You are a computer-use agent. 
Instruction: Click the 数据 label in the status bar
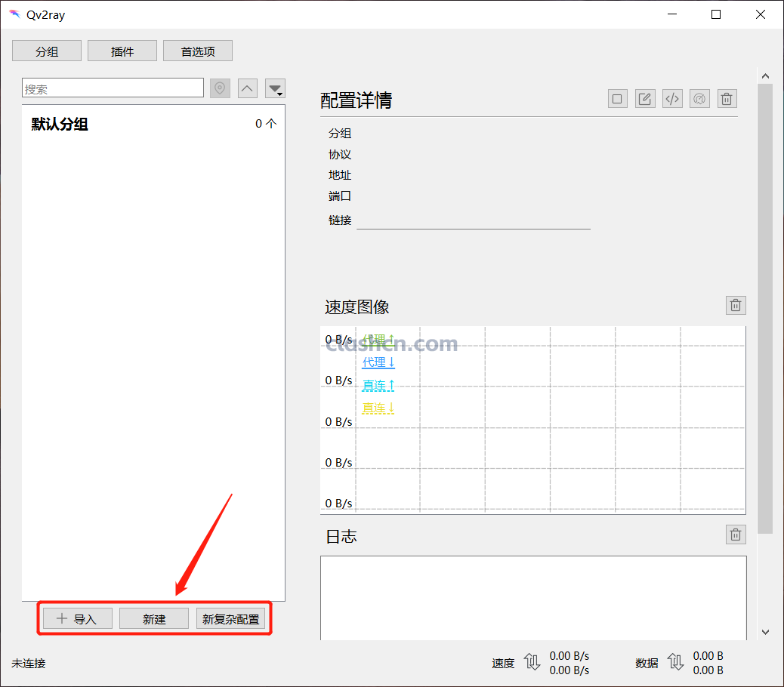click(647, 663)
